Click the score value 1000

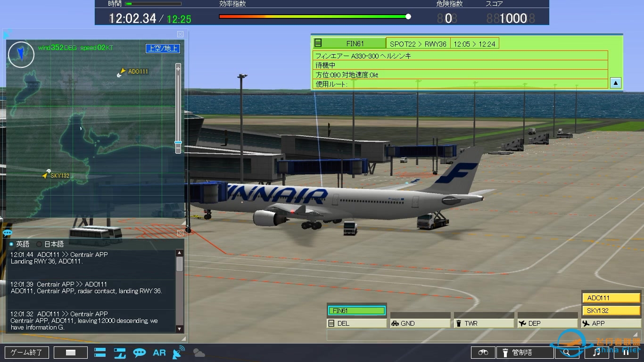point(513,18)
